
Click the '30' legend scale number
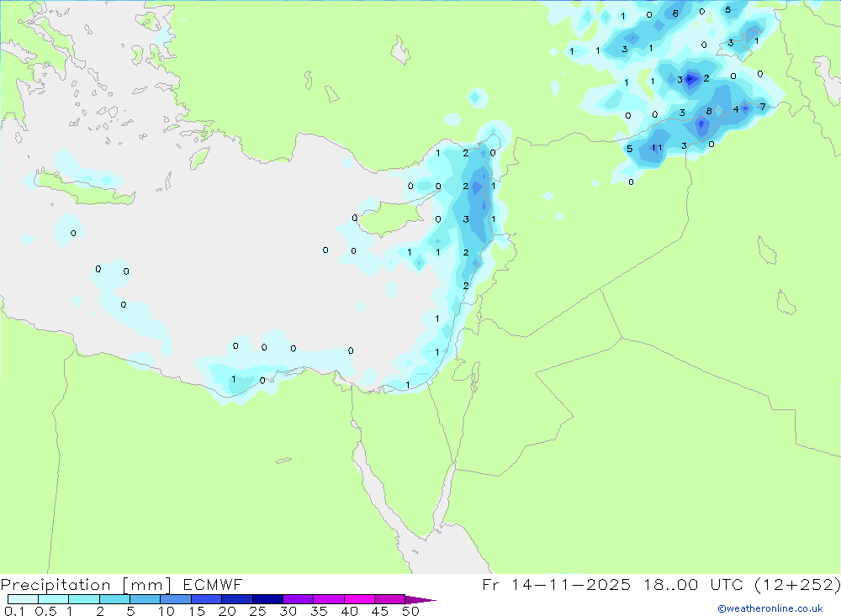(x=288, y=611)
